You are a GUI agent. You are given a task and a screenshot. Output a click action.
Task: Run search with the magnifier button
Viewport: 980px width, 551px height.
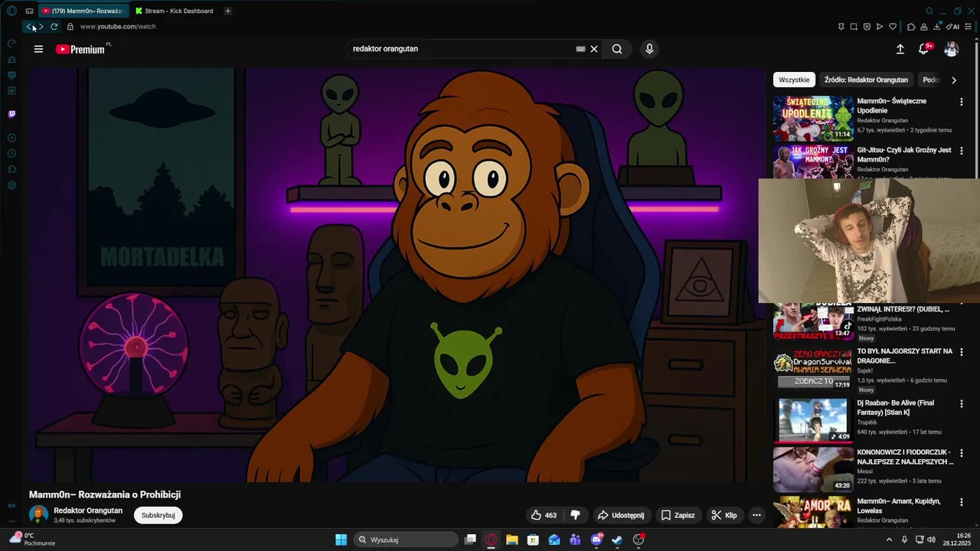(x=617, y=49)
